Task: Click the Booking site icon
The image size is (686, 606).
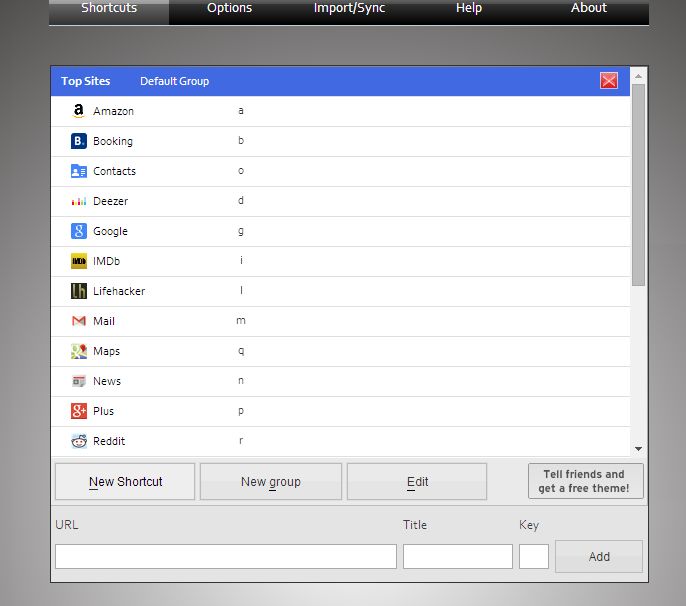Action: [x=79, y=141]
